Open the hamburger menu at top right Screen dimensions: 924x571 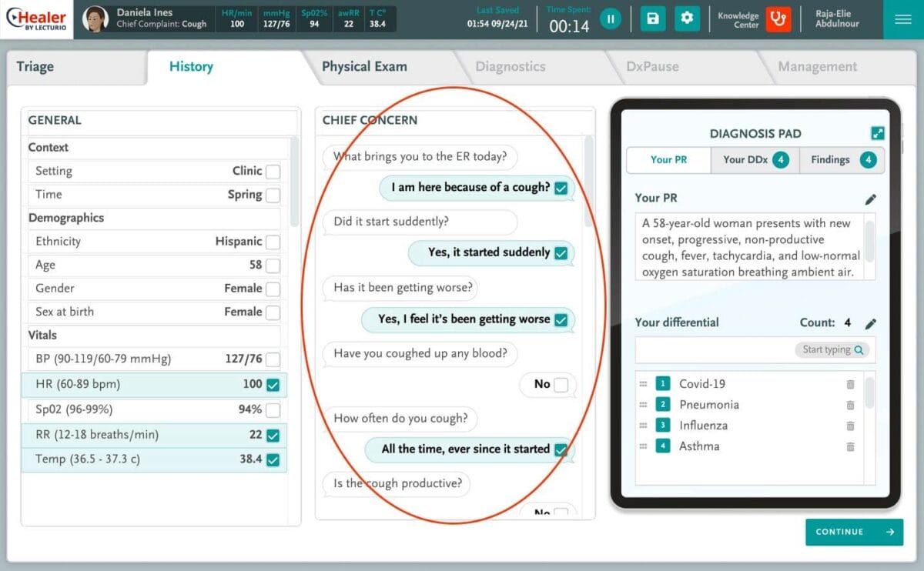902,18
